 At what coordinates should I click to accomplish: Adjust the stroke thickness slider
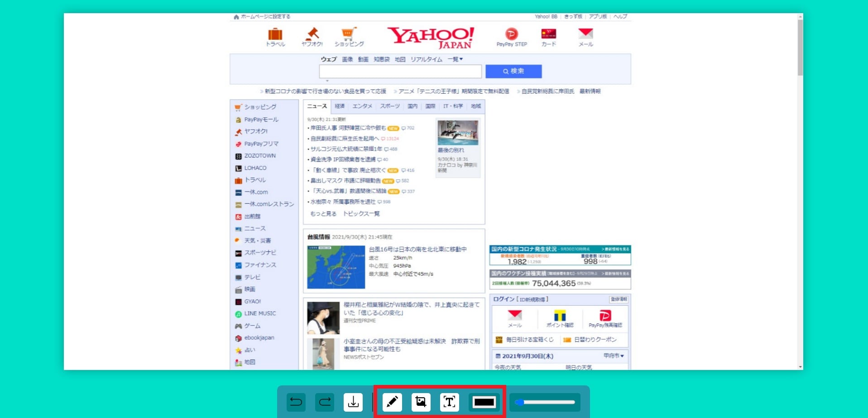pyautogui.click(x=545, y=402)
